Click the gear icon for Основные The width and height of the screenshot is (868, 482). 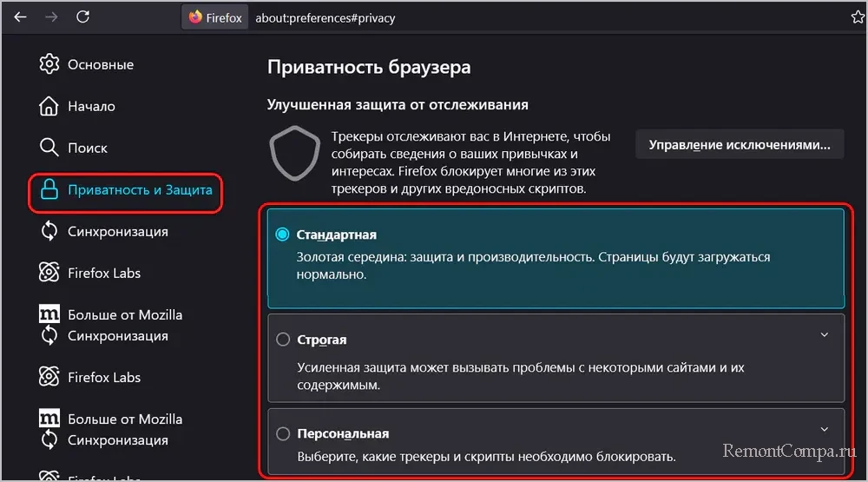click(49, 64)
